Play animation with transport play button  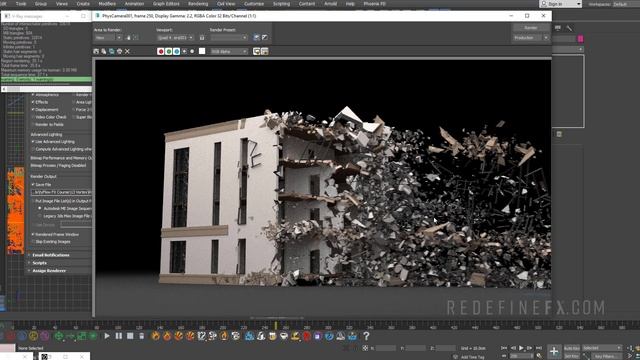point(521,348)
